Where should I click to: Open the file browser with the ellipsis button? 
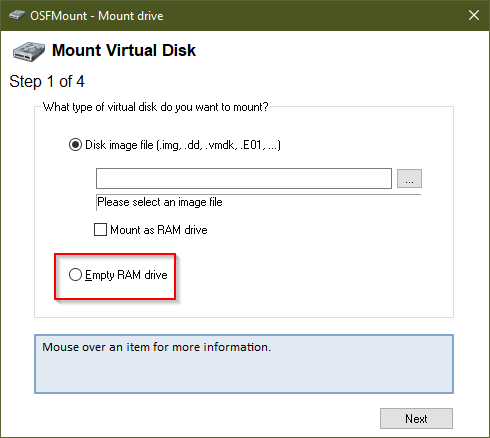[409, 179]
